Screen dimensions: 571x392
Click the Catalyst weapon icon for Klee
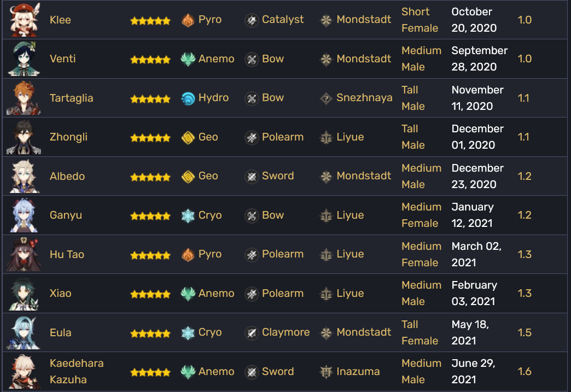(252, 20)
